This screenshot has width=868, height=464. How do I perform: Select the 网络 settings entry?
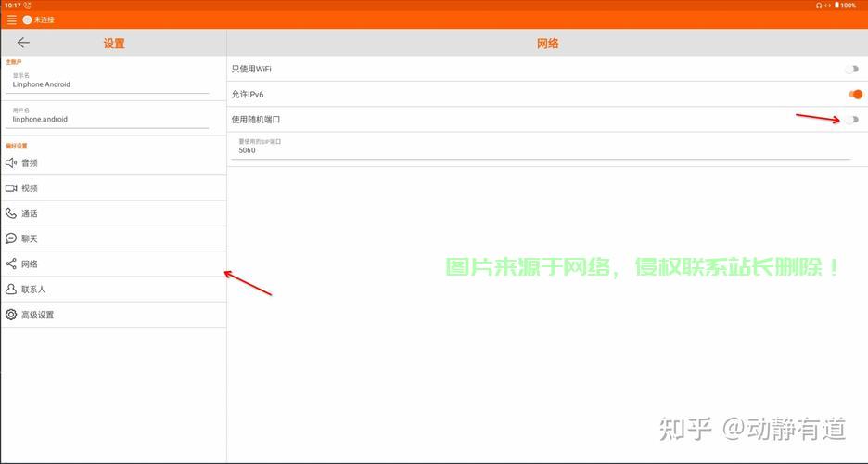(x=113, y=264)
